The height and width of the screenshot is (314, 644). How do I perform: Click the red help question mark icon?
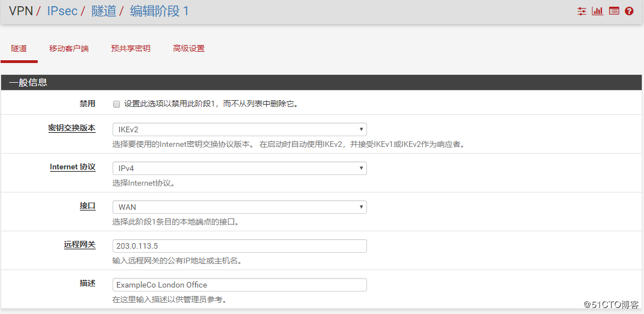click(x=629, y=11)
